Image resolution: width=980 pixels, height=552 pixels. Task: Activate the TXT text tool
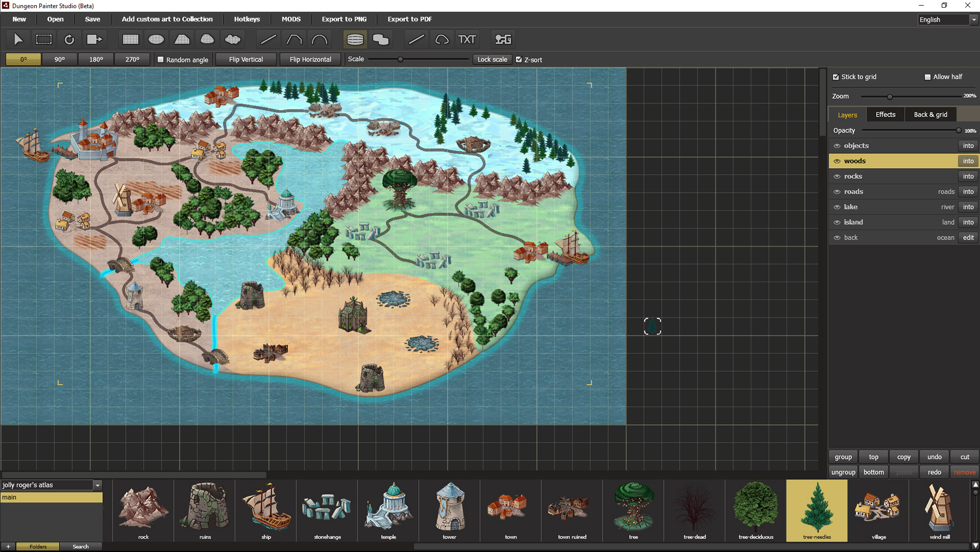[x=466, y=39]
